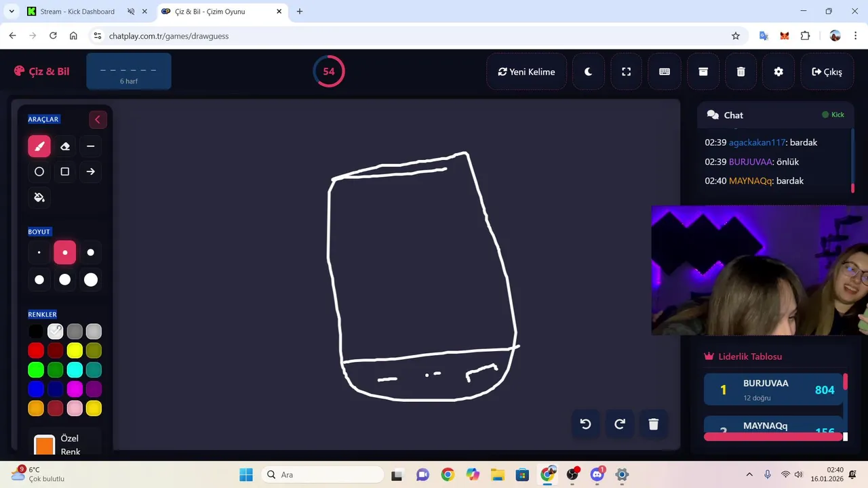The width and height of the screenshot is (868, 488).
Task: Click the trash icon in header toolbar
Action: click(741, 72)
